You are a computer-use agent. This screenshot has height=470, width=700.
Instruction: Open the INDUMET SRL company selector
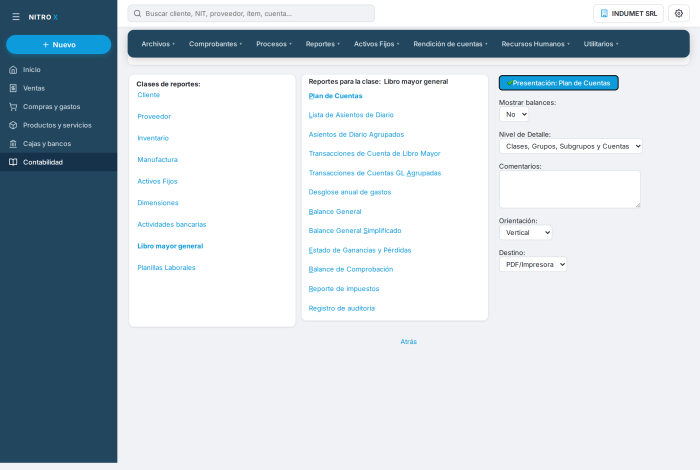pos(628,13)
